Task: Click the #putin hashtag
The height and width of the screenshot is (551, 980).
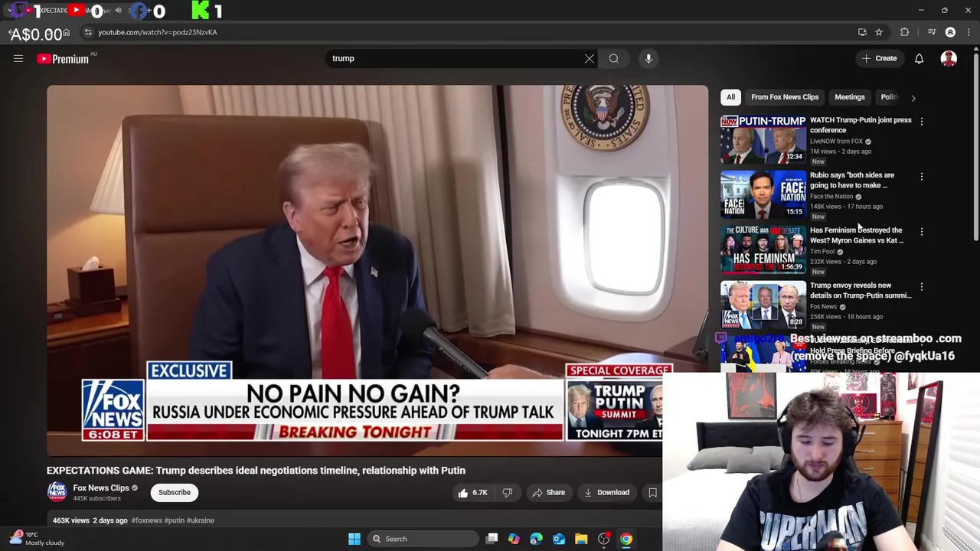Action: pyautogui.click(x=175, y=520)
